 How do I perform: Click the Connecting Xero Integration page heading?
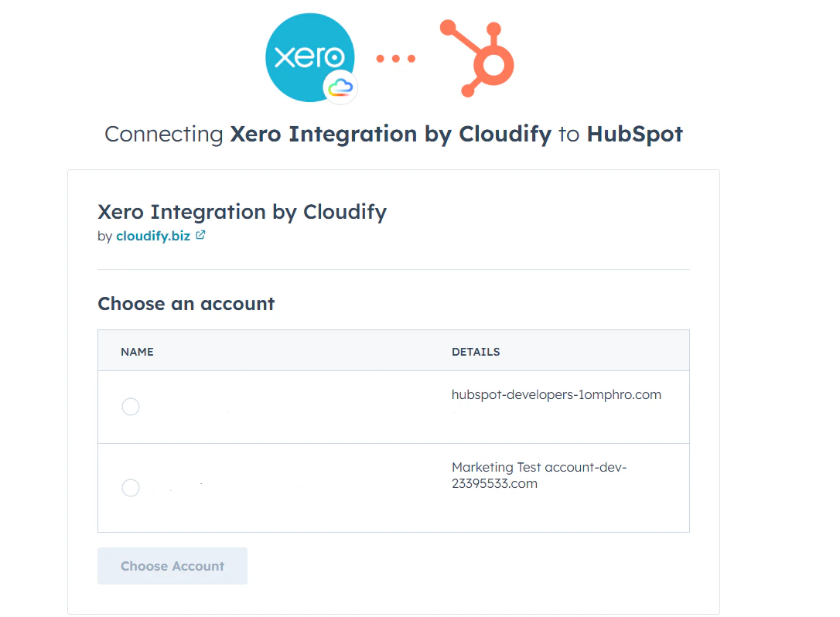[394, 134]
